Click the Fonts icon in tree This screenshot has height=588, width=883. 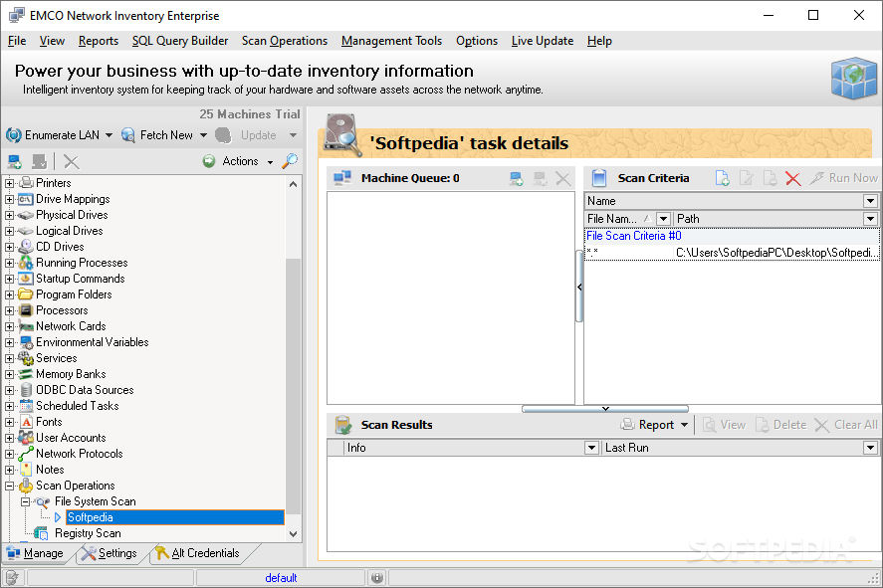(26, 422)
